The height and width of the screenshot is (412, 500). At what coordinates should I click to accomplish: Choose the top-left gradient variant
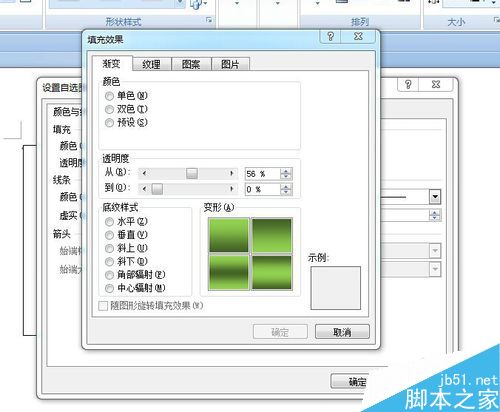[x=229, y=235]
